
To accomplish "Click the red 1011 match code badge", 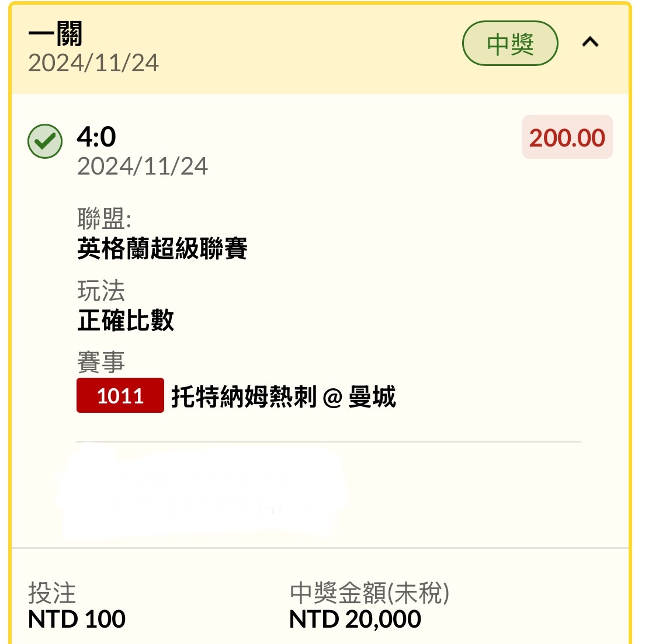I will (120, 396).
